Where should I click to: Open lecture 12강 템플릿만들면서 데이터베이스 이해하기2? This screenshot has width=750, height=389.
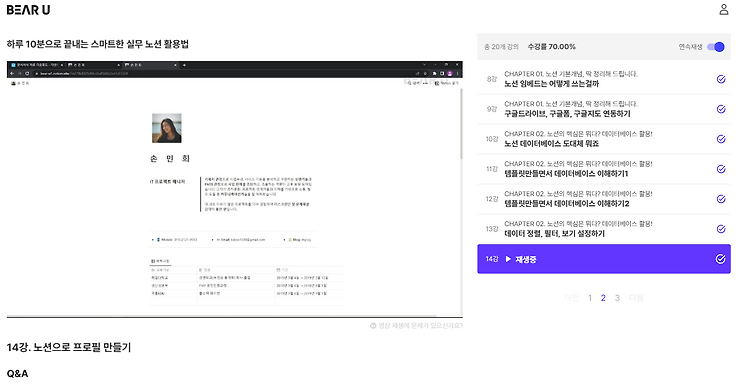coord(604,199)
